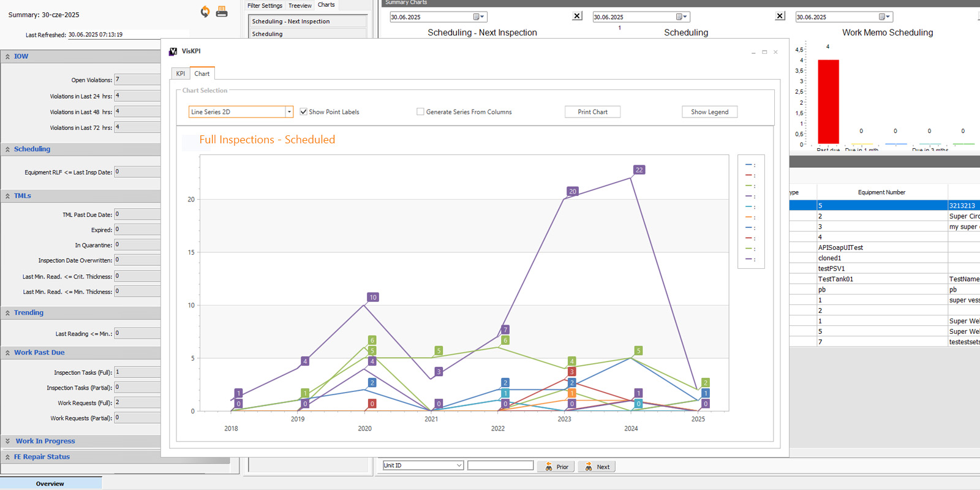Switch to the KPI tab
Image resolution: width=980 pixels, height=490 pixels.
pyautogui.click(x=180, y=73)
